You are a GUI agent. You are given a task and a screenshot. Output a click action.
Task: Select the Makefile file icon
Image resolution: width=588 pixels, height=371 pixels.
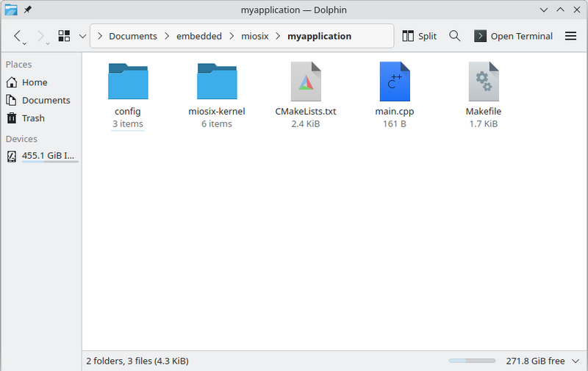coord(484,82)
